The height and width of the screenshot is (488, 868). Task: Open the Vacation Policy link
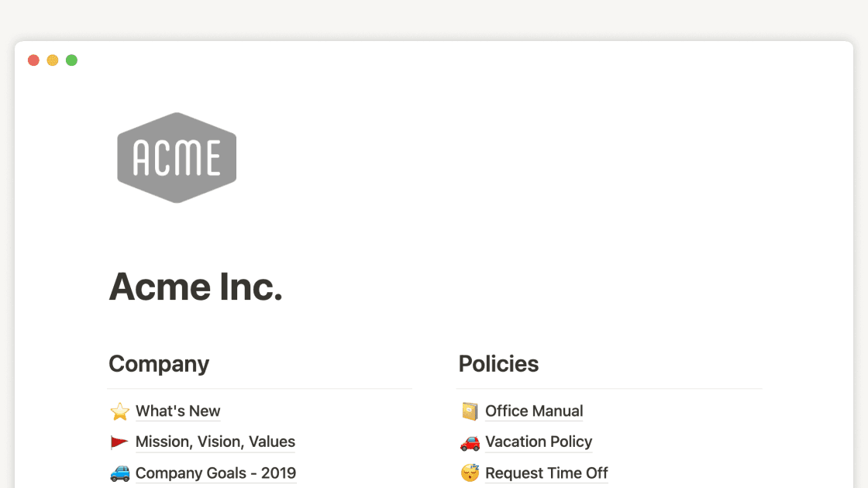539,442
